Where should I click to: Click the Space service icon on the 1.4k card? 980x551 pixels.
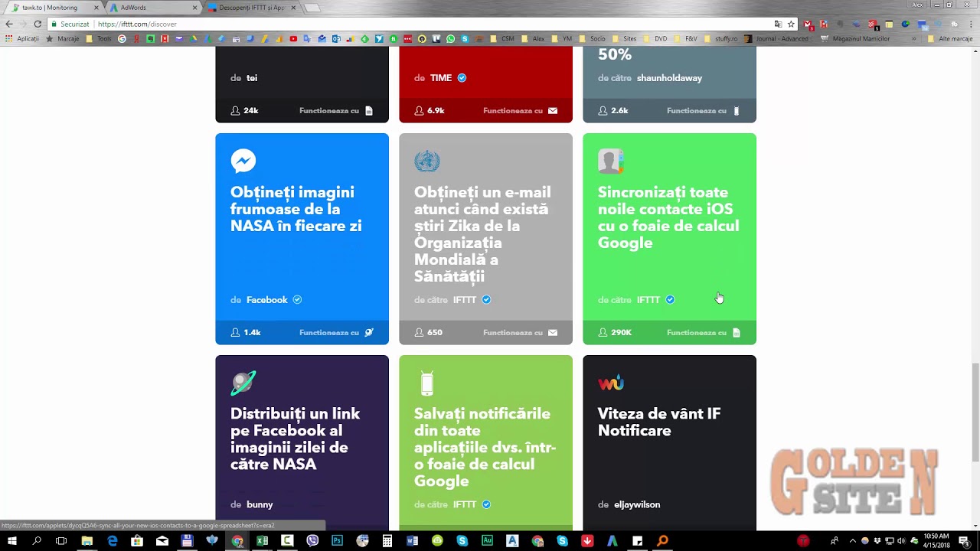(369, 333)
